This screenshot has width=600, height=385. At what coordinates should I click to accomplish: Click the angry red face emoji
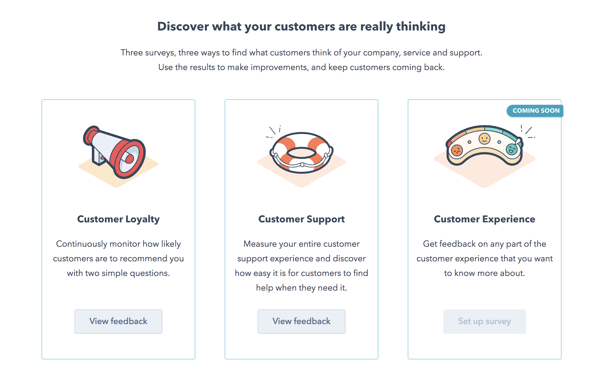457,150
